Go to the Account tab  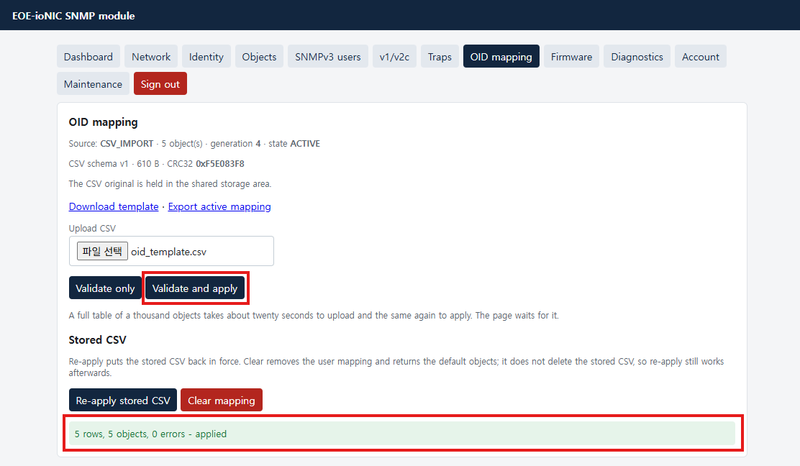701,57
